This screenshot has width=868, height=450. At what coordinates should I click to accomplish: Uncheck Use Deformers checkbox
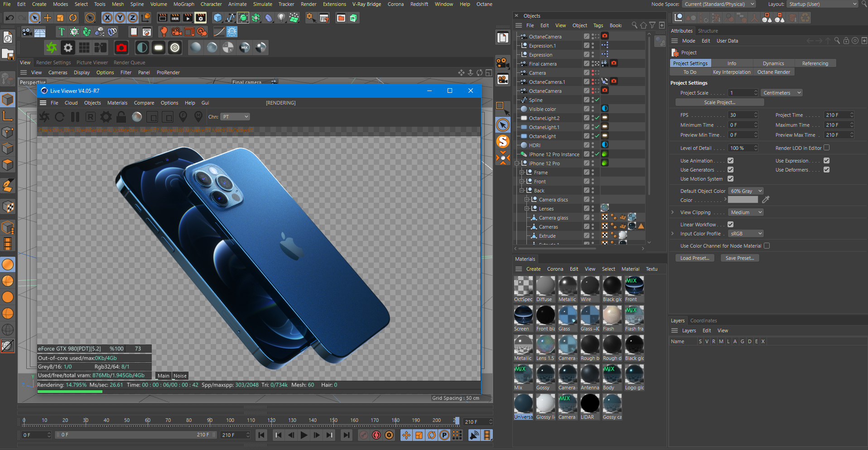coord(827,170)
